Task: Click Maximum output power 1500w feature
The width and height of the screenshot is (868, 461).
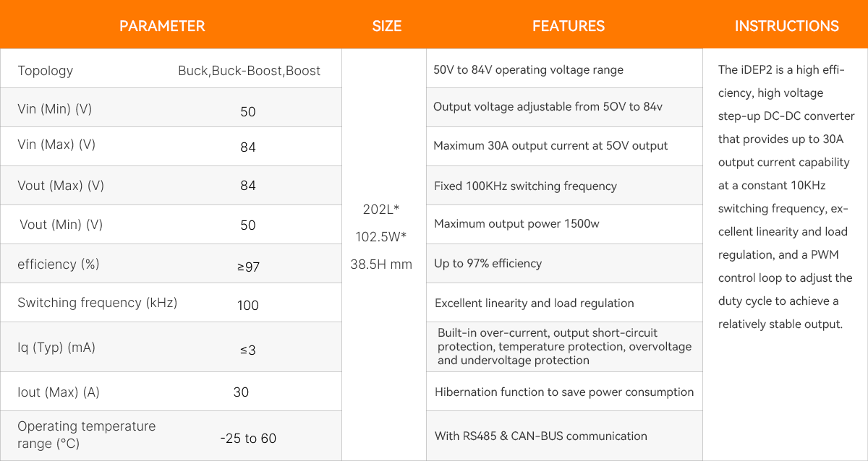Action: [516, 223]
